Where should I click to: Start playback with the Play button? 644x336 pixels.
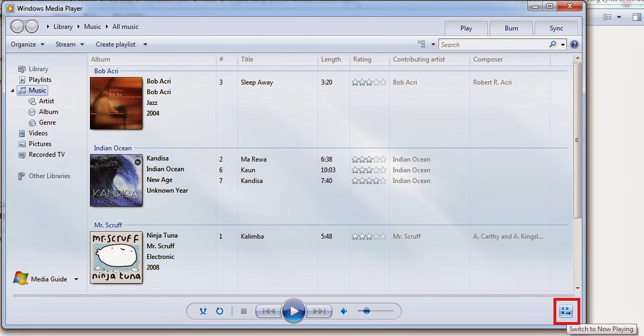pos(294,311)
